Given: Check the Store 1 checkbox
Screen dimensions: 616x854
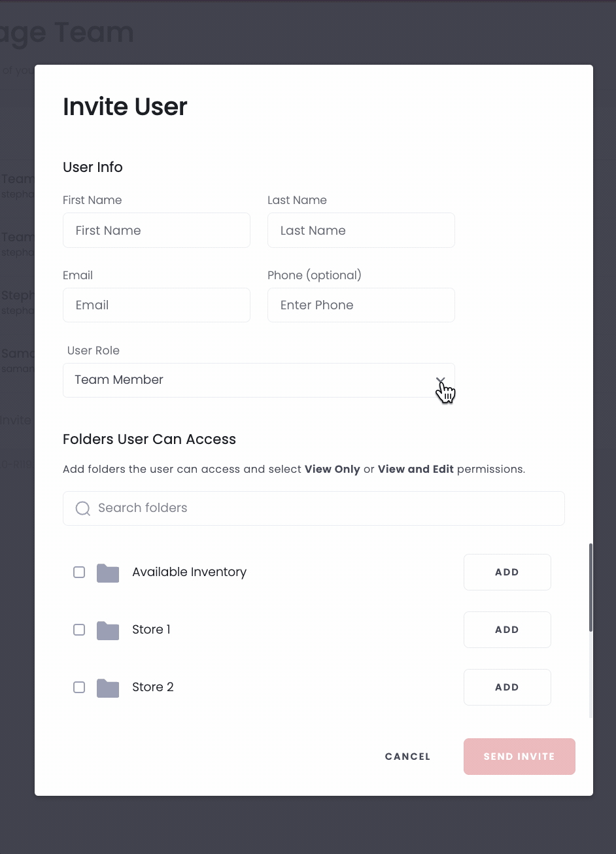Looking at the screenshot, I should [79, 630].
